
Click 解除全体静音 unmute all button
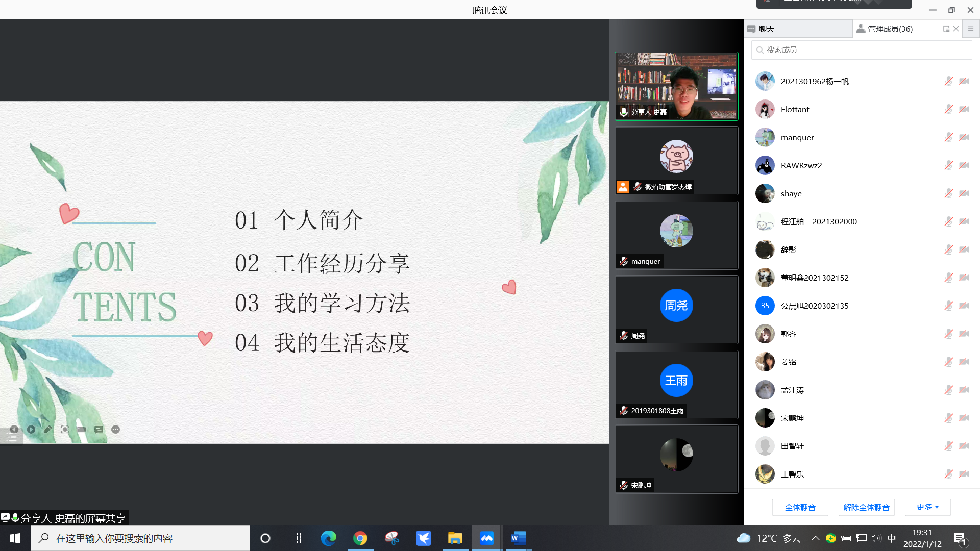pos(866,507)
